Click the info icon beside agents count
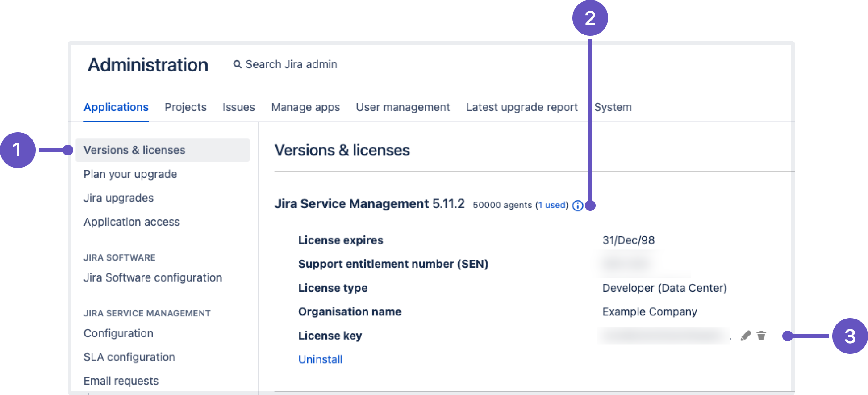The width and height of the screenshot is (868, 395). tap(577, 206)
